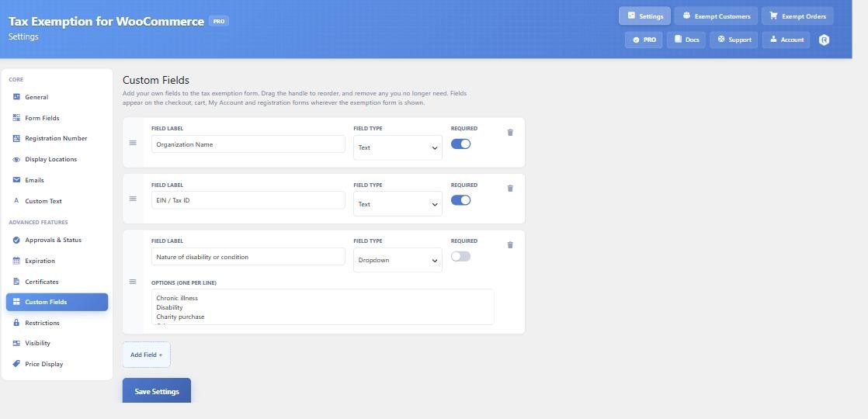
Task: Click the 'Charity purchase' option text
Action: (x=180, y=317)
